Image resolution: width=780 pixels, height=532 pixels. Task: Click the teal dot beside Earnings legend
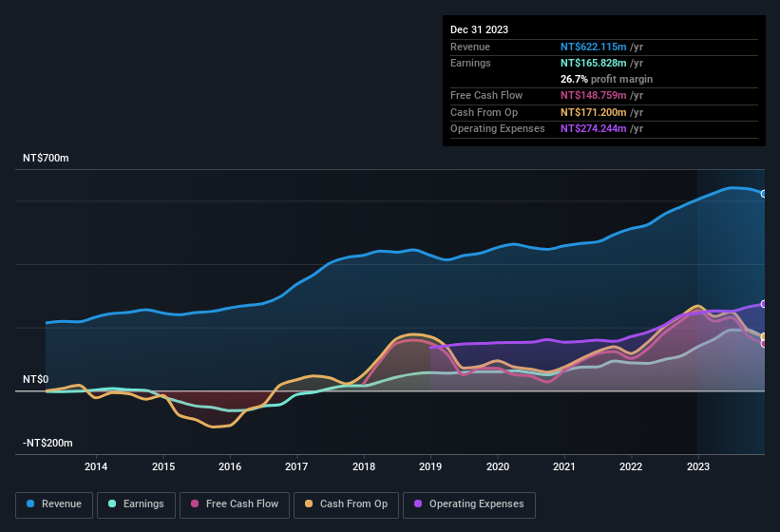pyautogui.click(x=112, y=504)
